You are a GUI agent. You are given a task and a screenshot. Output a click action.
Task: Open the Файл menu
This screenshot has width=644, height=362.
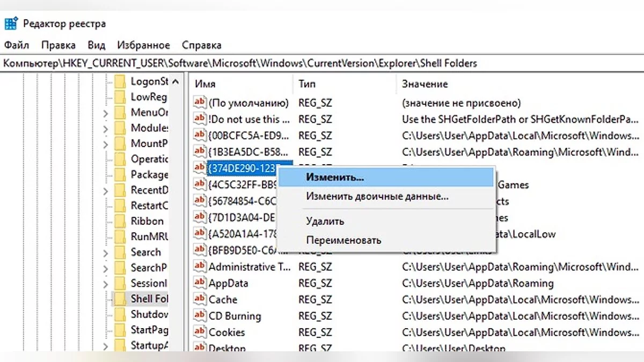coord(17,45)
